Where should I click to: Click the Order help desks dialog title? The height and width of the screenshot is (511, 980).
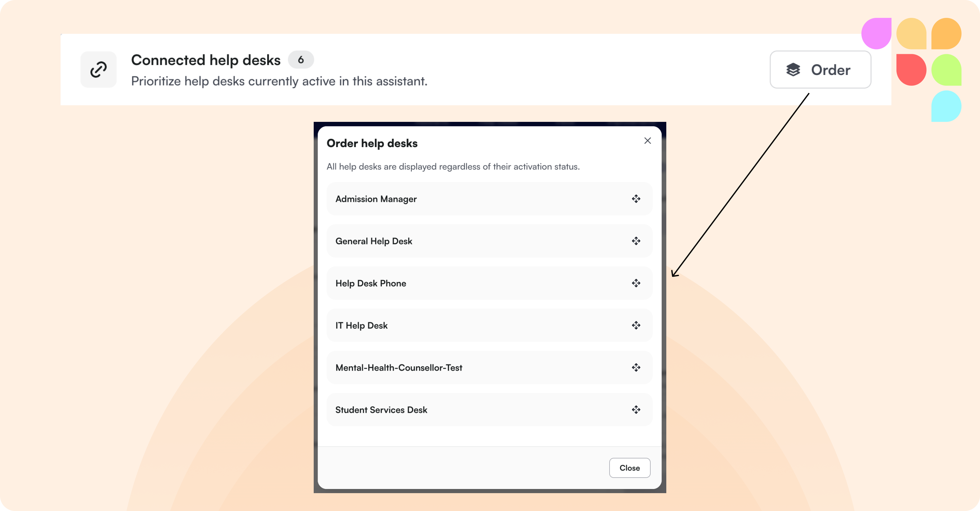372,144
